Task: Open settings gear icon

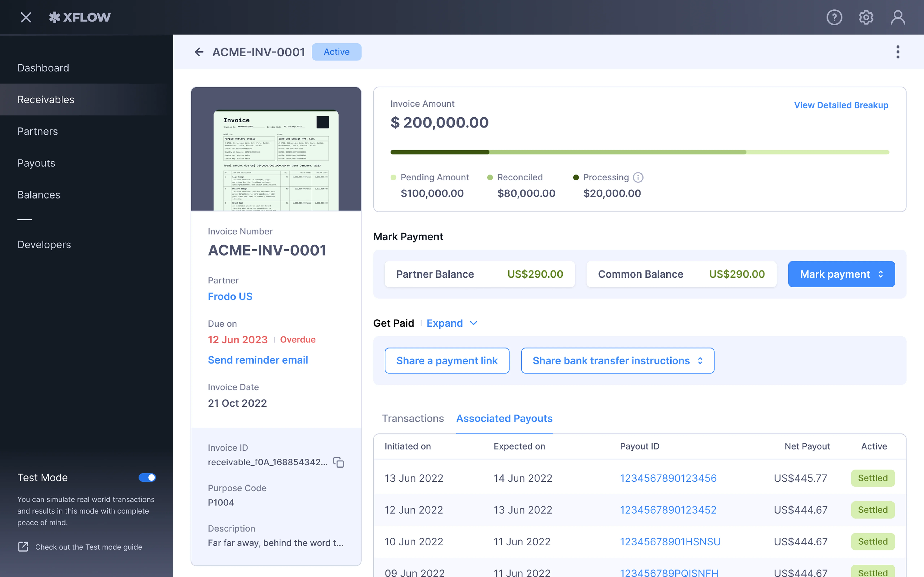Action: pyautogui.click(x=866, y=17)
